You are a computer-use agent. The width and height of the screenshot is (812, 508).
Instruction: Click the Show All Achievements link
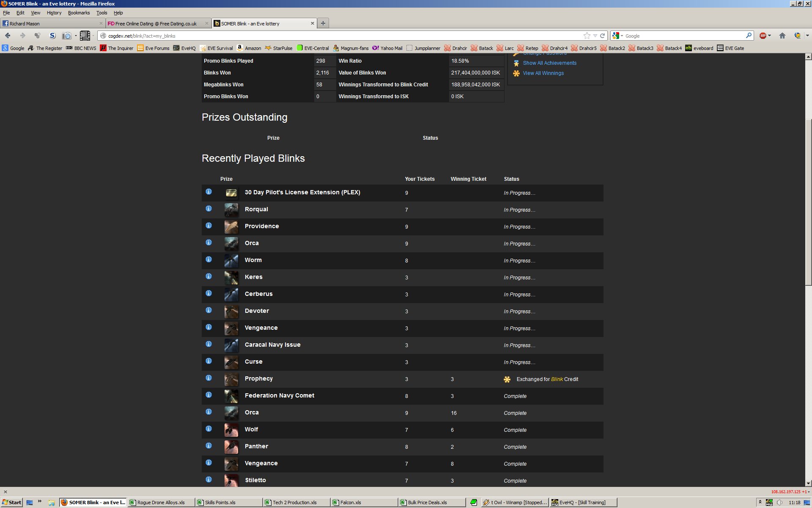[x=549, y=63]
